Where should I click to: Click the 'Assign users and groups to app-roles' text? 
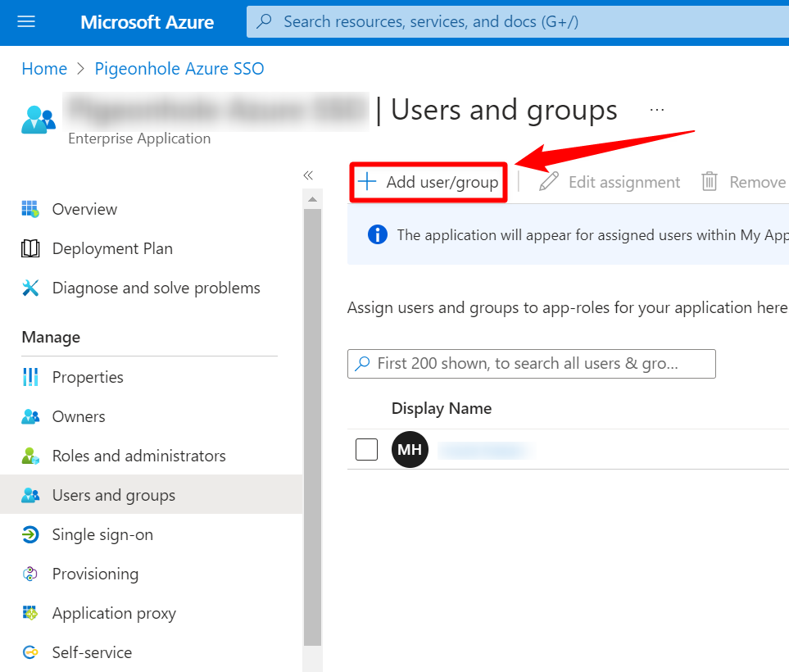click(568, 307)
